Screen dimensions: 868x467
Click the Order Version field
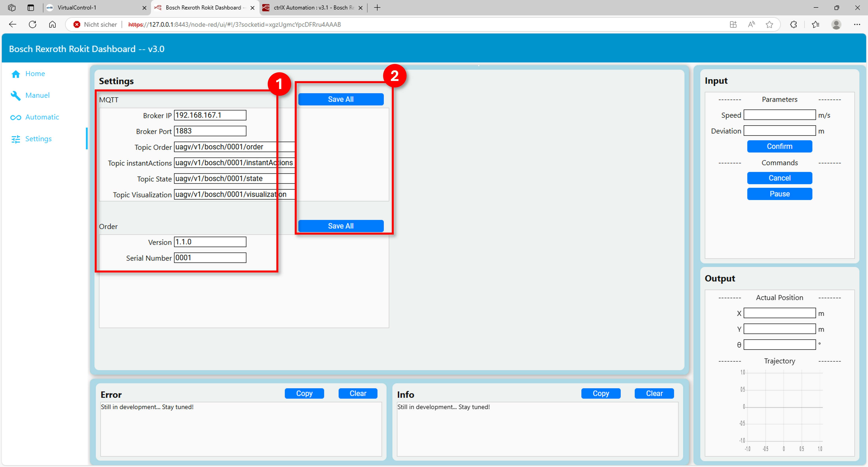pyautogui.click(x=210, y=242)
